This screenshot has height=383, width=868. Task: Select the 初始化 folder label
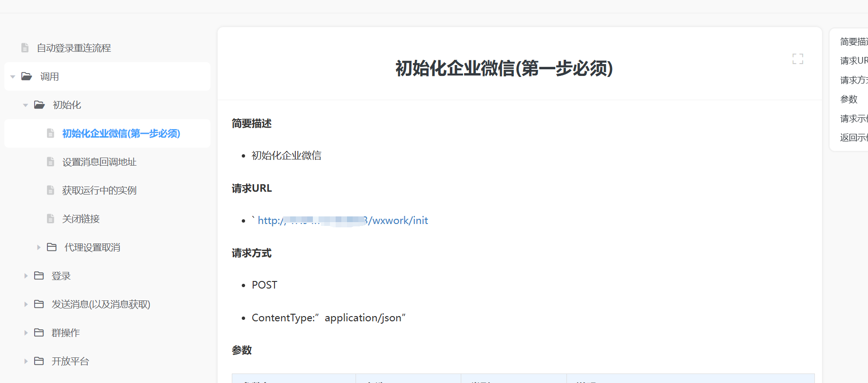67,105
